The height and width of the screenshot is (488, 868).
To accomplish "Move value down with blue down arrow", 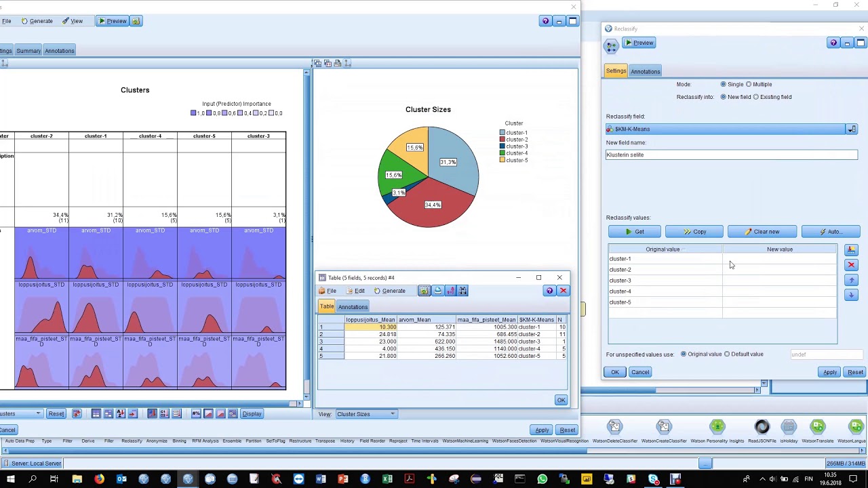I will coord(852,295).
